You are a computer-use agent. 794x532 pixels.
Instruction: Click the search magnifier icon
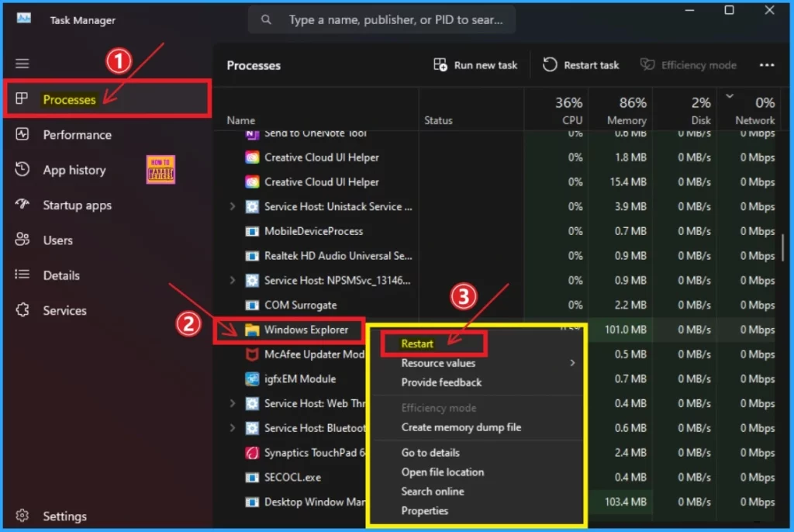tap(266, 19)
